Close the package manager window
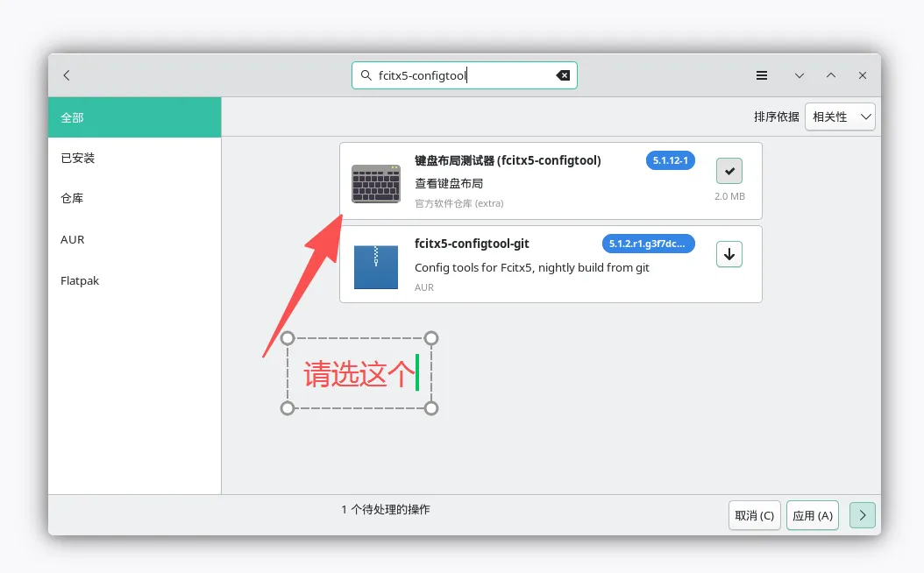This screenshot has width=924, height=573. click(862, 75)
